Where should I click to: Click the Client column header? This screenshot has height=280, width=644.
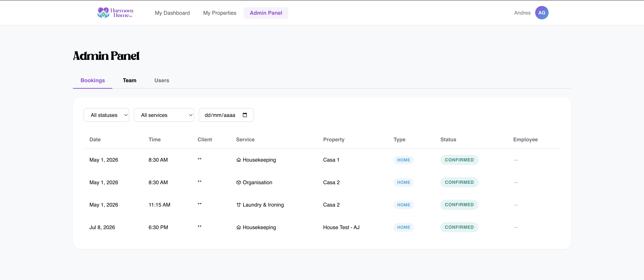[x=204, y=139]
